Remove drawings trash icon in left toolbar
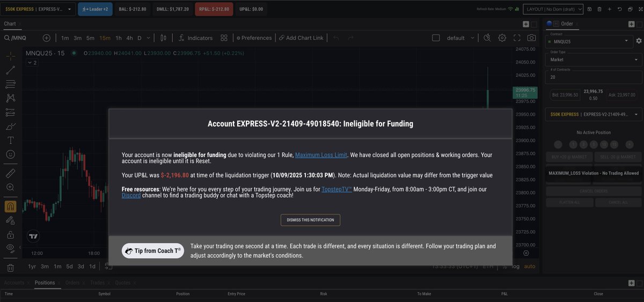Viewport: 644px width, 302px height. (10, 267)
